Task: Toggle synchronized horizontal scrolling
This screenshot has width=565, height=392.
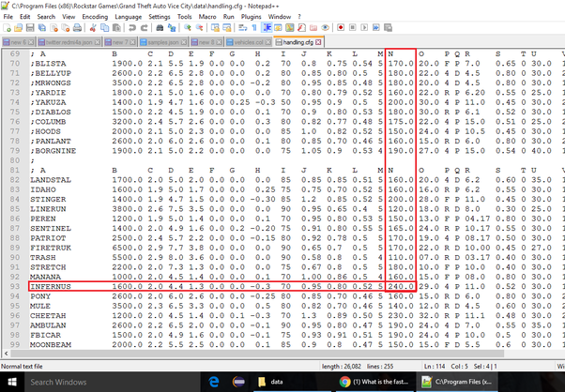Action: point(226,28)
